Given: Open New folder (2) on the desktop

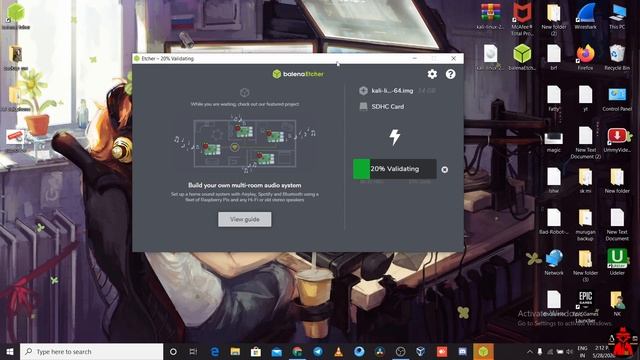Looking at the screenshot, I should pos(554,18).
